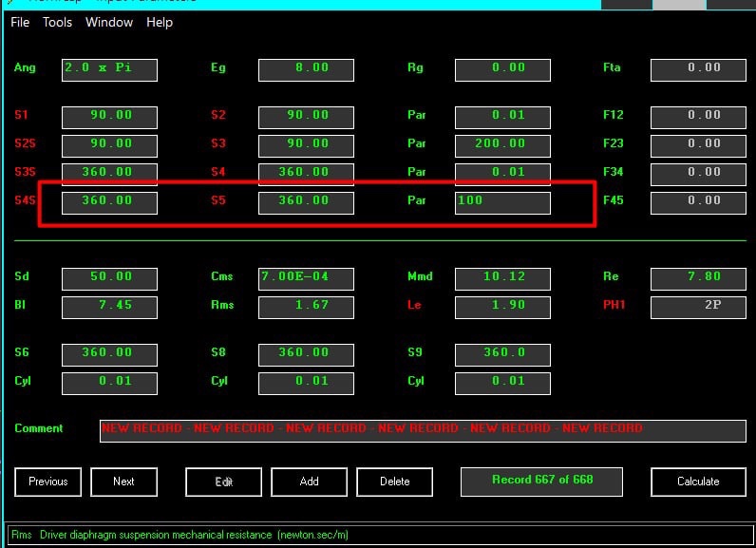Image resolution: width=756 pixels, height=548 pixels.
Task: Click the Par field showing 200.00
Action: click(502, 146)
